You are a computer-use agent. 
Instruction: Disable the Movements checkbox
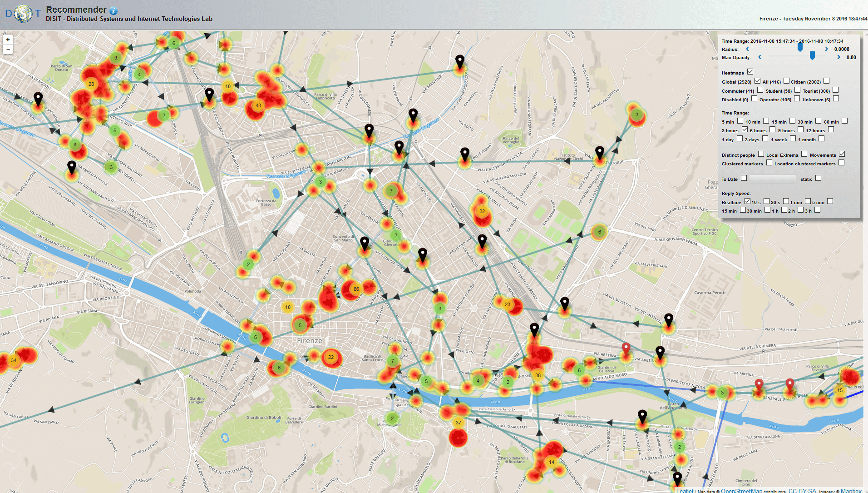click(843, 154)
